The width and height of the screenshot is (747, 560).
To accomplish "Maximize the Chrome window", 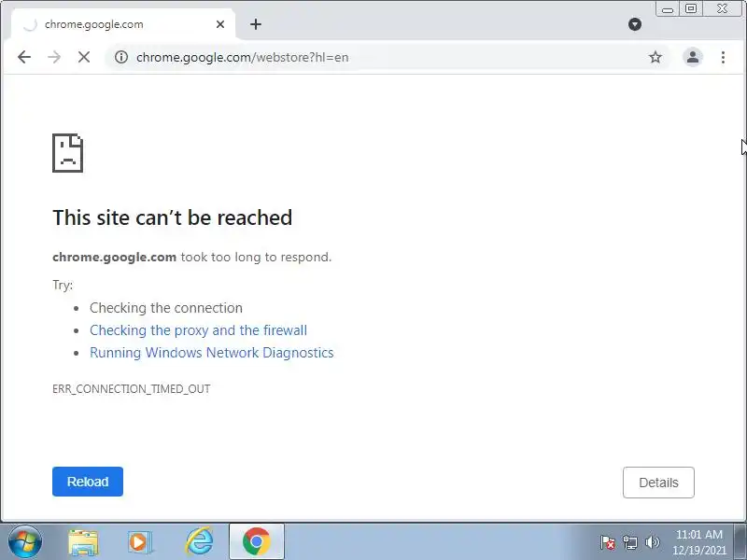I will (x=691, y=8).
